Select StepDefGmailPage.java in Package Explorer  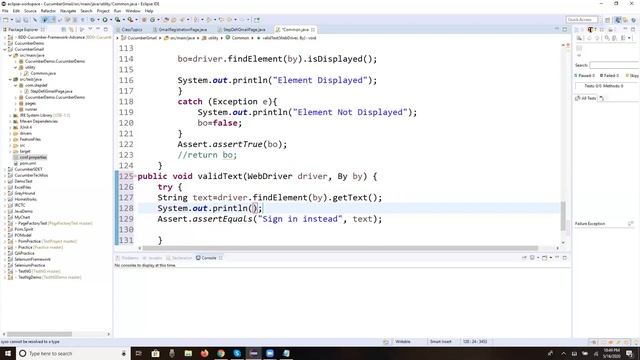tap(51, 91)
